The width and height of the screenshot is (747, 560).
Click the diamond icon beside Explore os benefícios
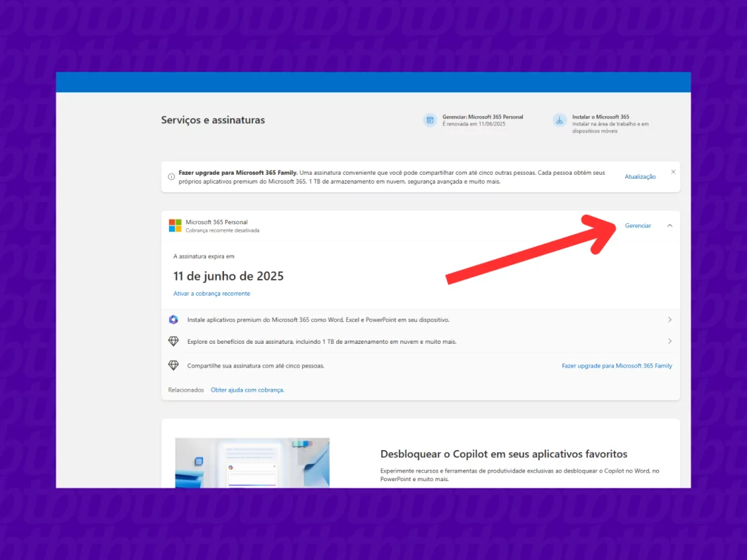point(173,342)
